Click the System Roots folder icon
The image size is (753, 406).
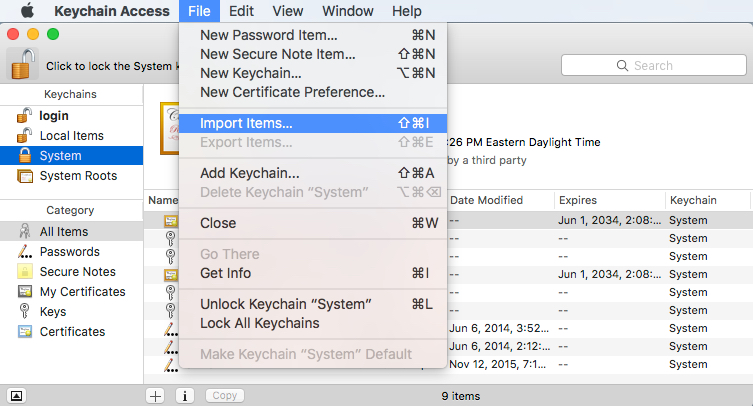tap(25, 176)
